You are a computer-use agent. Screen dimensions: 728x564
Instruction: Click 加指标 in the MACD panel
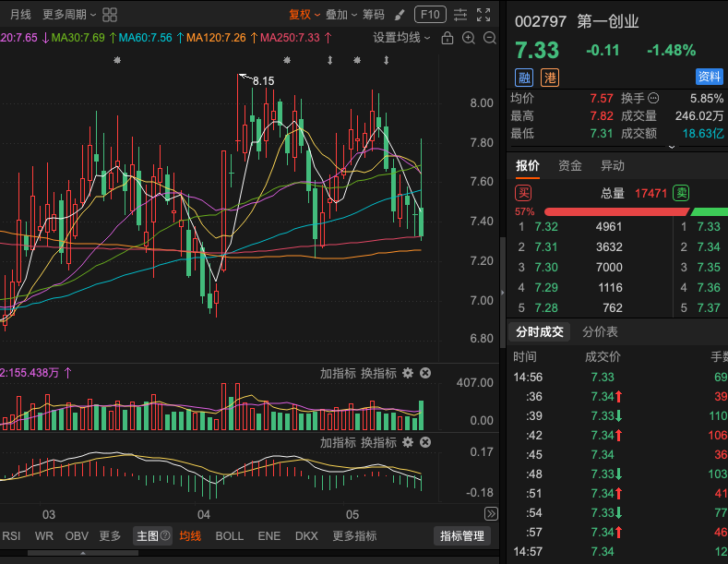[338, 442]
